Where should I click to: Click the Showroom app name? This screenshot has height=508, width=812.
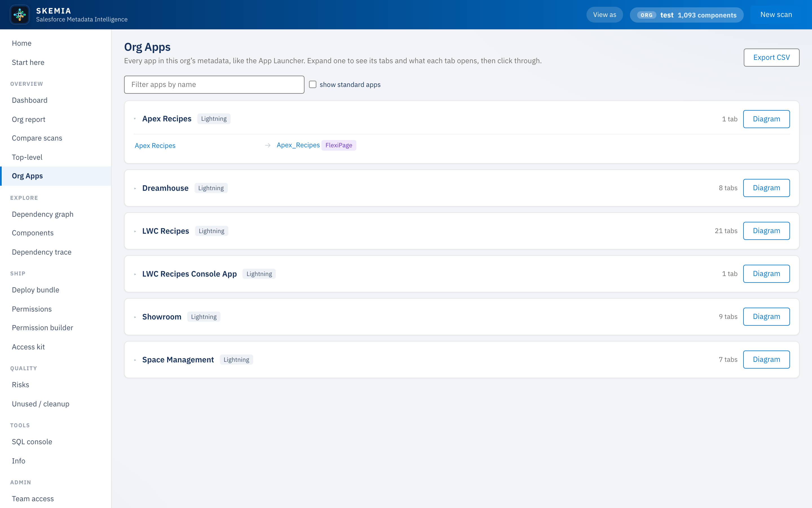tap(162, 317)
